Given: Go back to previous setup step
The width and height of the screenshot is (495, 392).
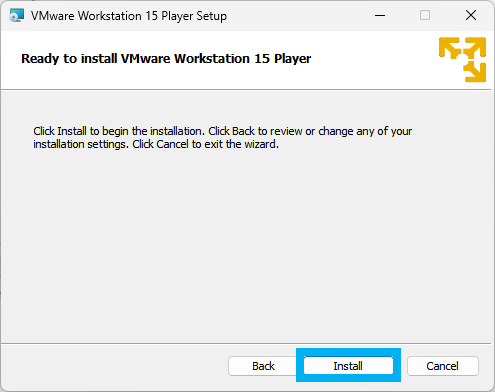Looking at the screenshot, I should tap(263, 366).
